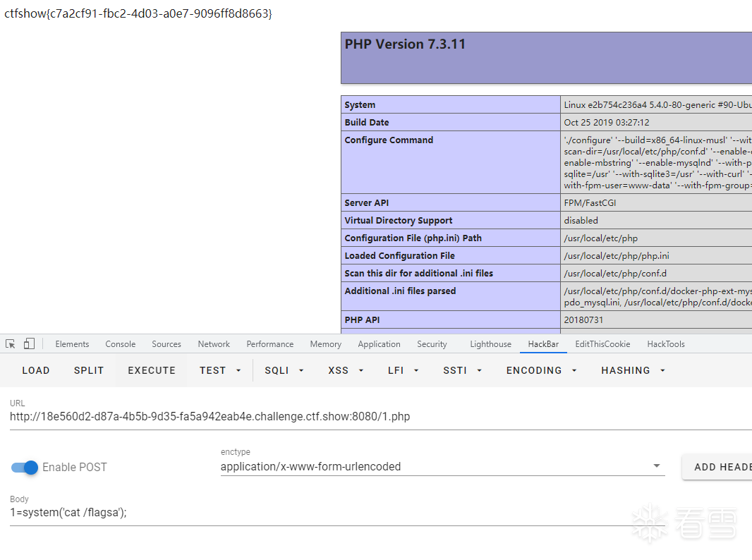Click the PHP API row label
Image resolution: width=752 pixels, height=560 pixels.
pyautogui.click(x=362, y=319)
